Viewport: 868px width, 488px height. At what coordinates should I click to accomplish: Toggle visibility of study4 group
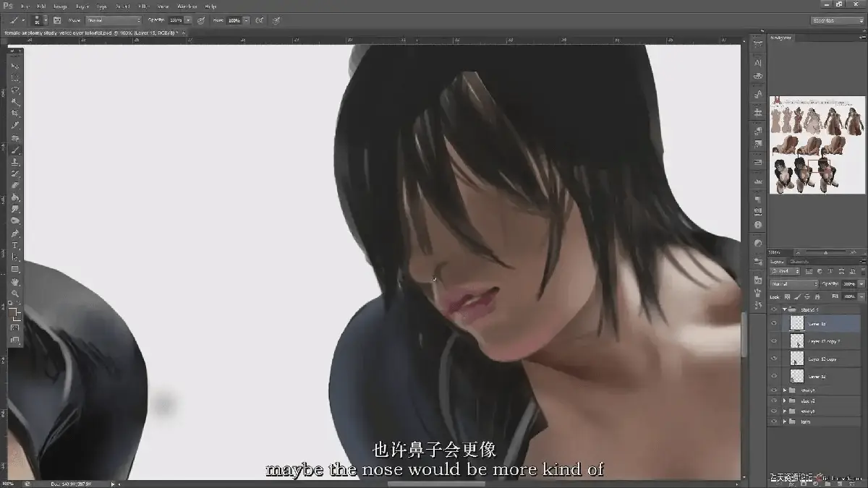point(774,309)
